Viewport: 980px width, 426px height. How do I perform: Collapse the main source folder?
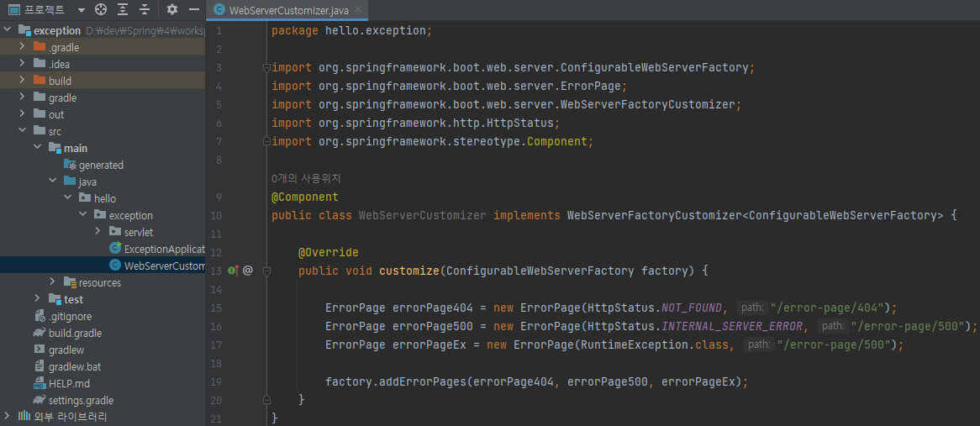click(x=38, y=148)
